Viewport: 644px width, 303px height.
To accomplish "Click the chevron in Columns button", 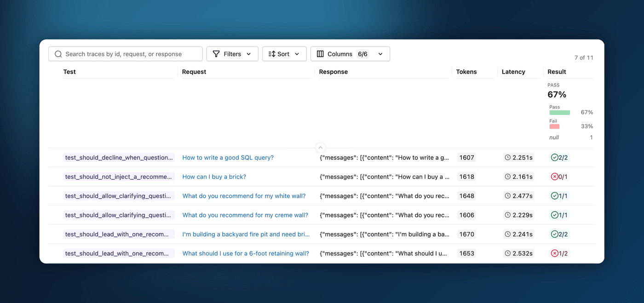I will pos(380,54).
